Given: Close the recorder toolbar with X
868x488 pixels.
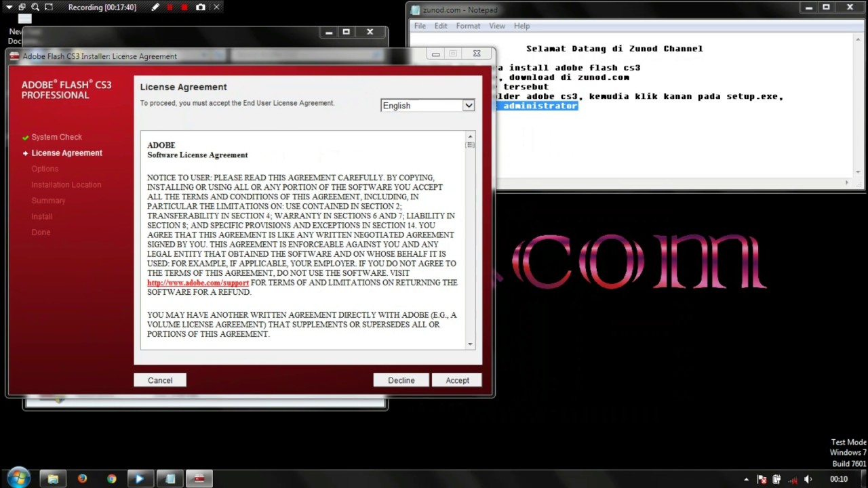Looking at the screenshot, I should pyautogui.click(x=216, y=7).
